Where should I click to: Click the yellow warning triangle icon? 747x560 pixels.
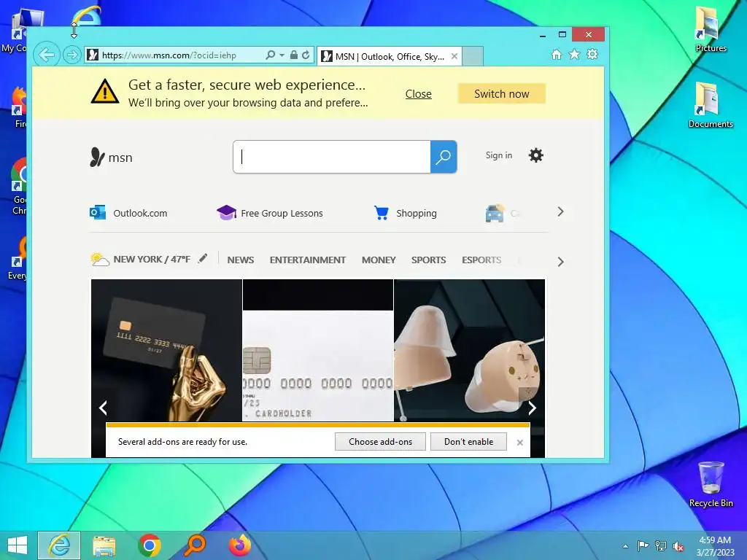(x=105, y=91)
